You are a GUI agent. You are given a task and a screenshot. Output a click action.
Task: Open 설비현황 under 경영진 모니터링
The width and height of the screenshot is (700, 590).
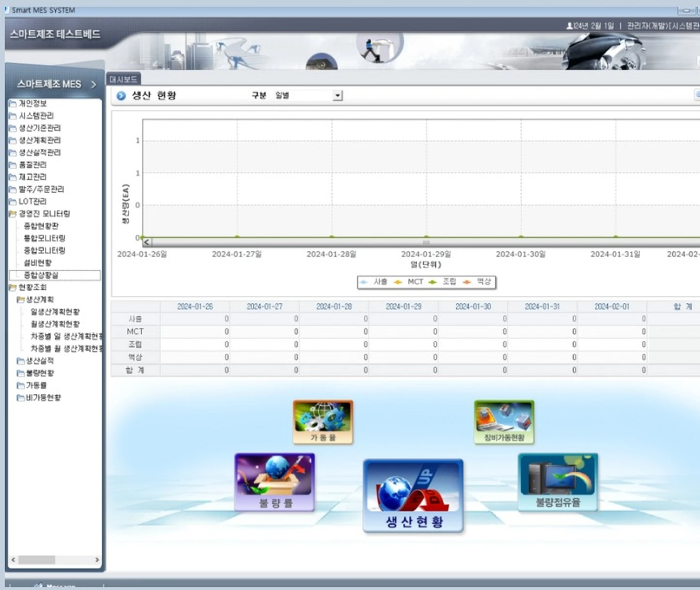click(x=38, y=263)
